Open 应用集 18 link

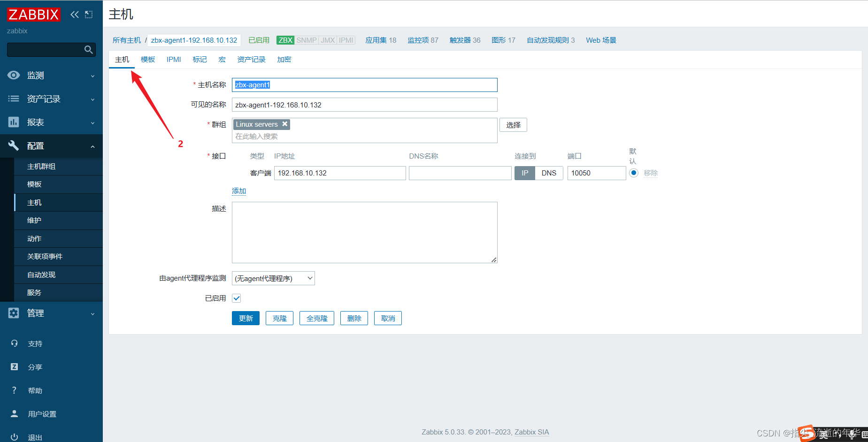[x=381, y=40]
